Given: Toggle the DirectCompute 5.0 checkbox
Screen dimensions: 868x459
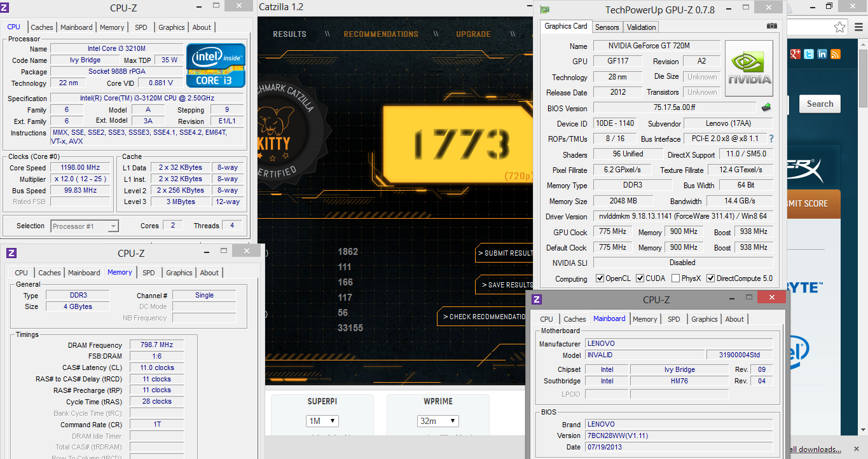Looking at the screenshot, I should (x=711, y=278).
